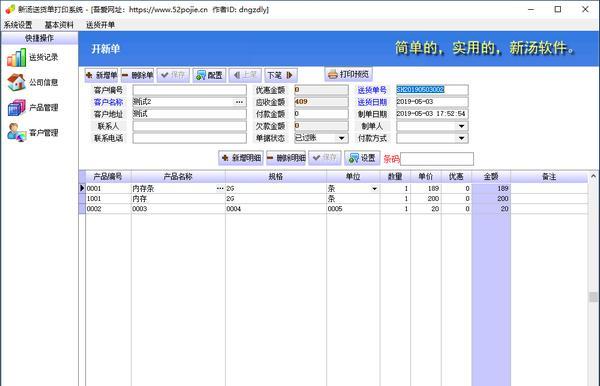
Task: Click the disabled 保存 button in order toolbar
Action: click(x=173, y=75)
